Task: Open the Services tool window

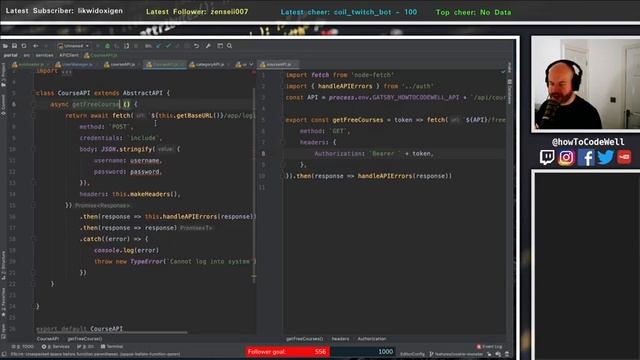Action: point(56,347)
